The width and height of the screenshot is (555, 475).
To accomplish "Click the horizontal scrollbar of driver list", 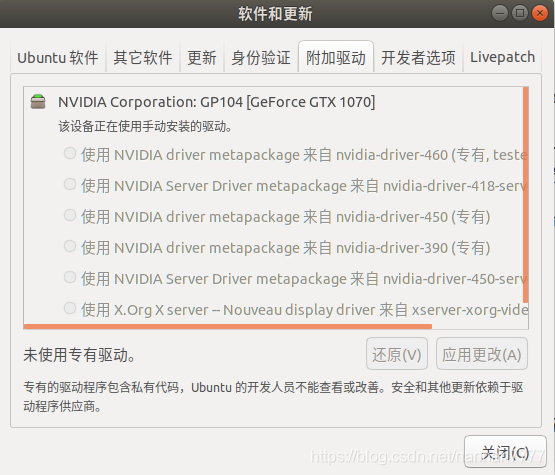I will (228, 326).
